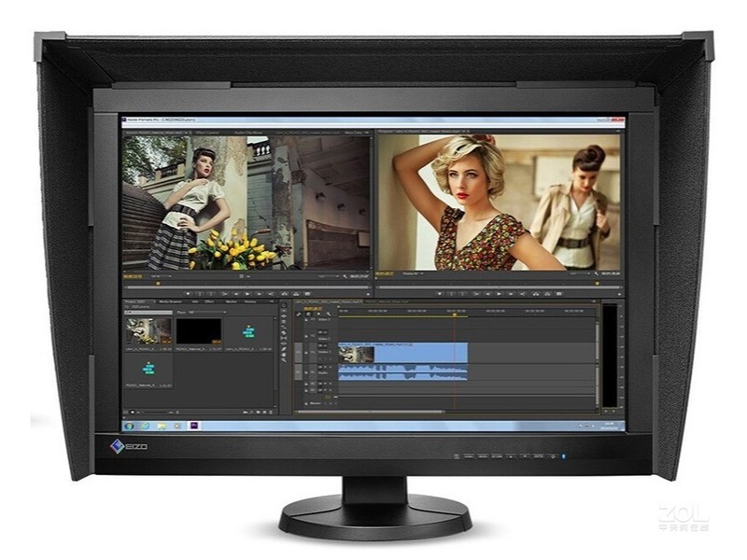Open the Project panel flyout menu
747x560 pixels.
pos(271,301)
